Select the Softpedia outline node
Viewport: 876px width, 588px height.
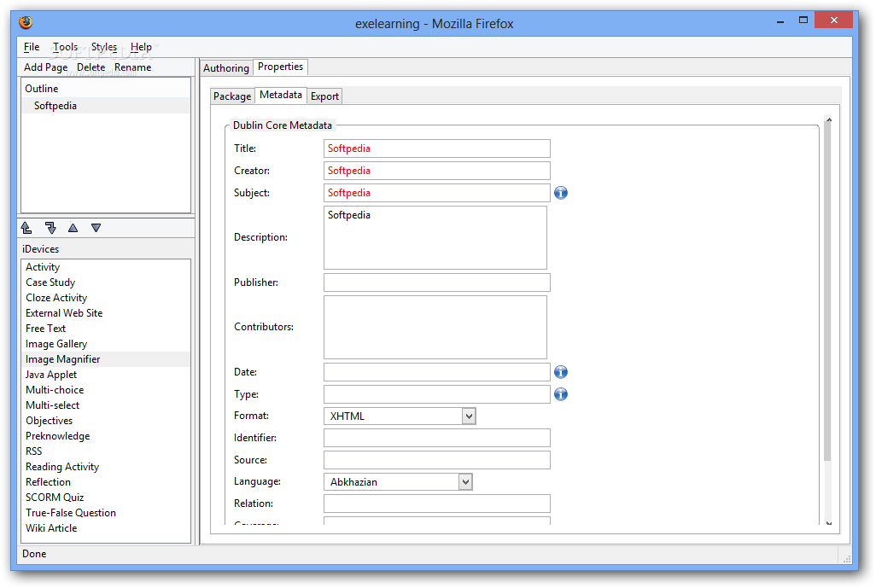click(106, 106)
